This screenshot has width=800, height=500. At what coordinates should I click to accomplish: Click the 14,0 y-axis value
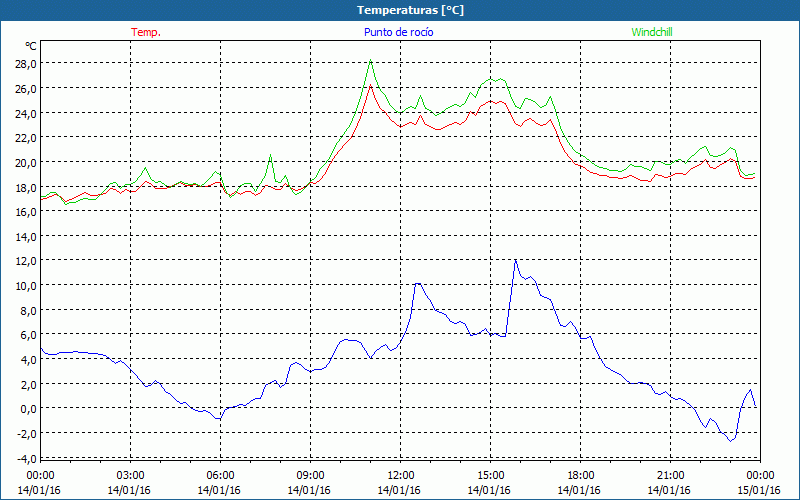pos(26,236)
